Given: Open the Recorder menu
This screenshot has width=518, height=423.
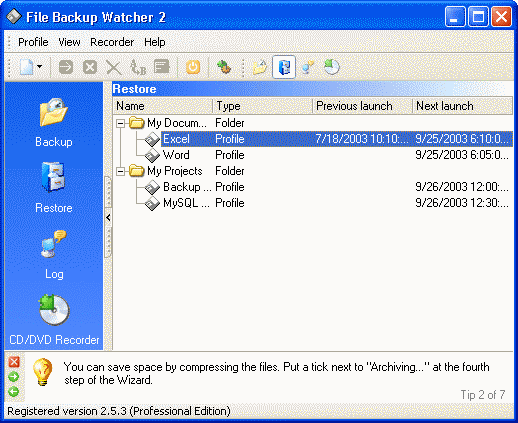Looking at the screenshot, I should [x=112, y=42].
